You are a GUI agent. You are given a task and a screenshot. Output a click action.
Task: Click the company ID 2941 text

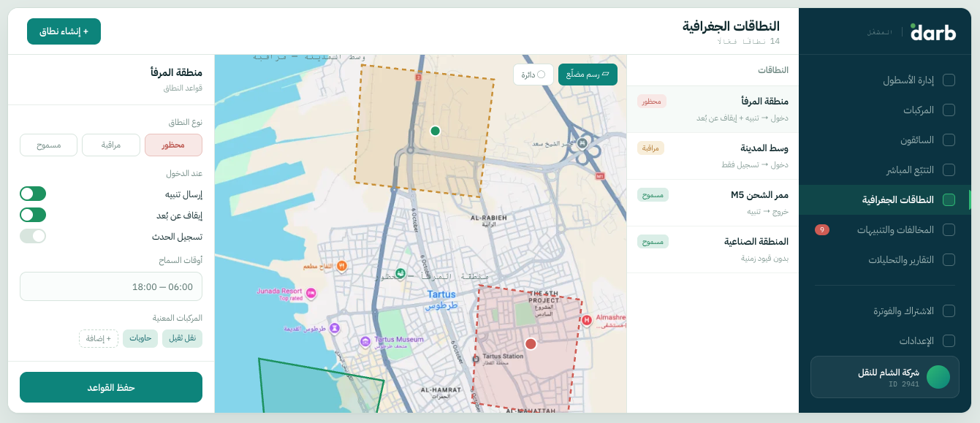[904, 384]
